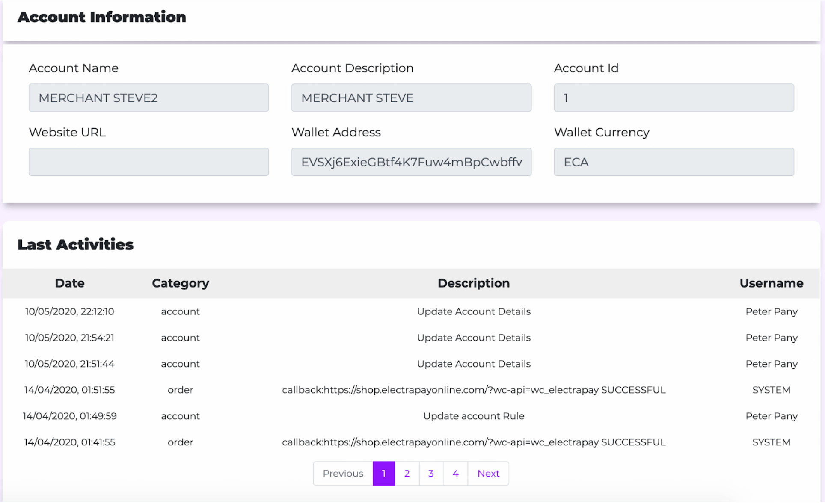Screen dimensions: 825x504
Task: Click the Username column header
Action: coord(772,283)
